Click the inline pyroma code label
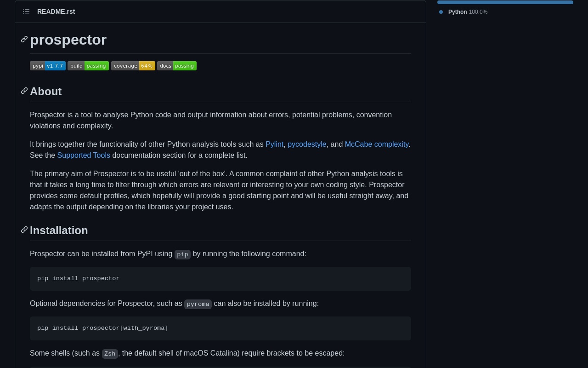588x368 pixels. 198,304
